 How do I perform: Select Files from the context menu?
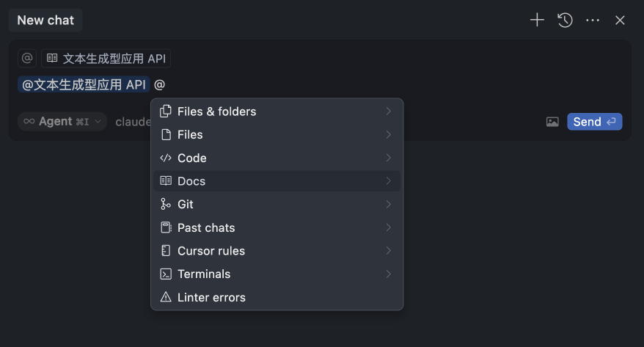click(x=190, y=135)
